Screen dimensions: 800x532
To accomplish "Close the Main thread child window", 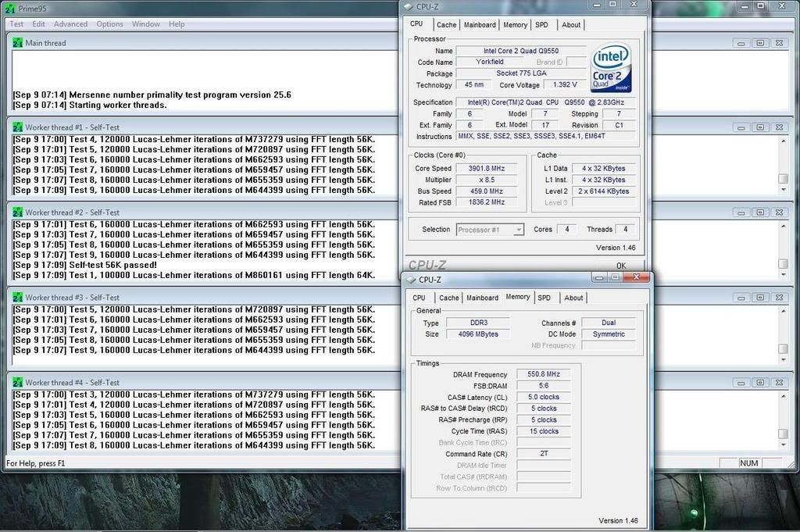I will click(779, 43).
